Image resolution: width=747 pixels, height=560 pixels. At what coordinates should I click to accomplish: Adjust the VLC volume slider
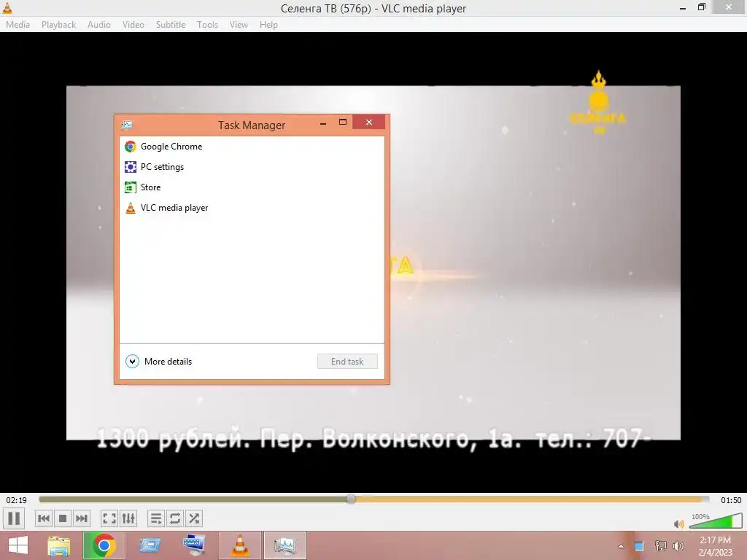[715, 521]
